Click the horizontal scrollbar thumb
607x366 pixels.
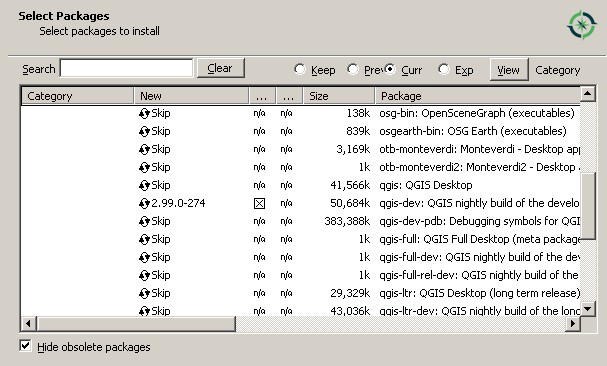(135, 323)
